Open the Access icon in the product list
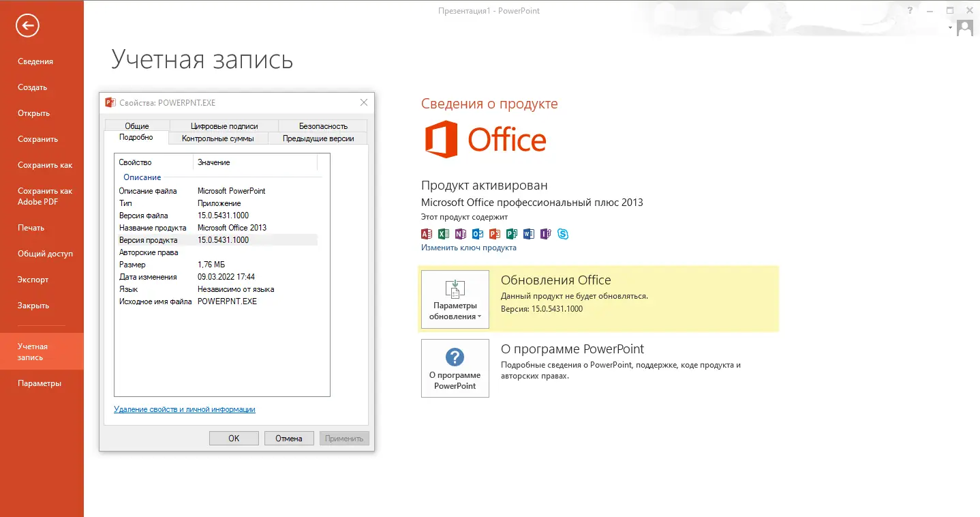The width and height of the screenshot is (980, 517). [x=427, y=233]
